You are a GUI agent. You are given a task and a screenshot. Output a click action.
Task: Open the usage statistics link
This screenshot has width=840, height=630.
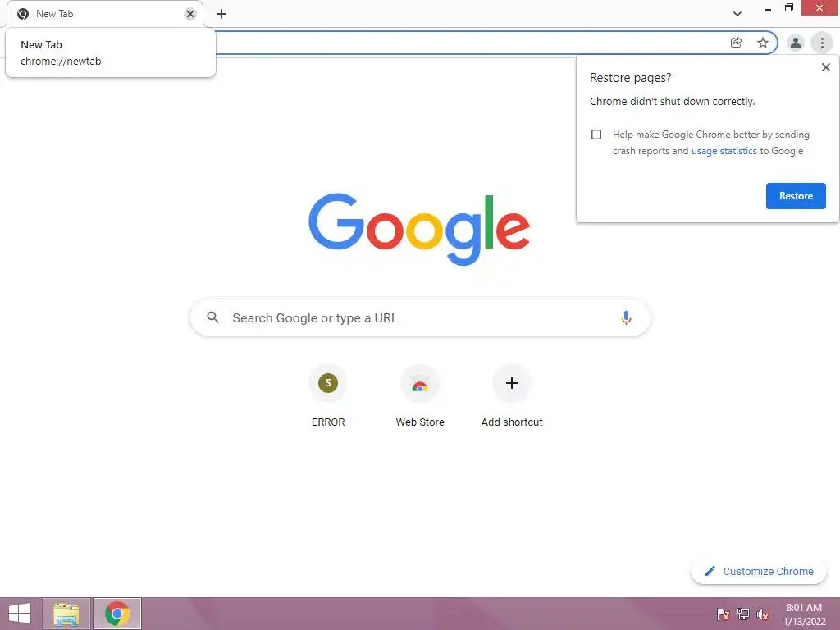click(x=724, y=151)
